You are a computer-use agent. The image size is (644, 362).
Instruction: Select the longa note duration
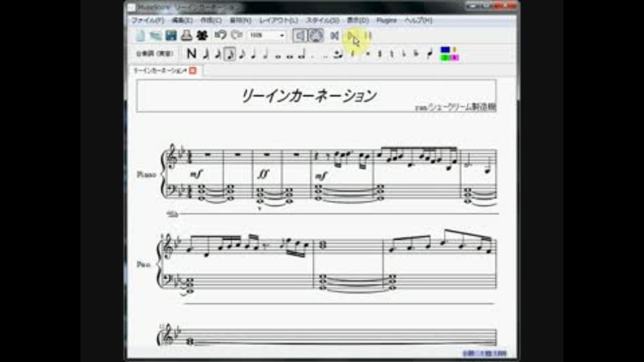[x=302, y=54]
